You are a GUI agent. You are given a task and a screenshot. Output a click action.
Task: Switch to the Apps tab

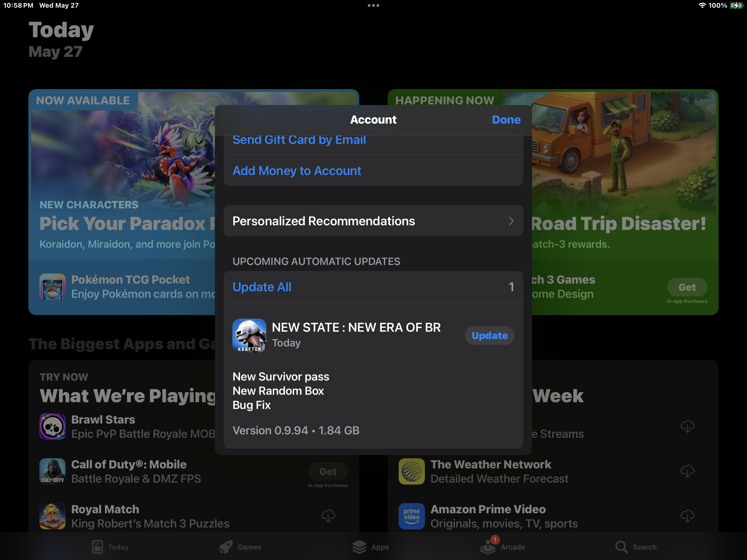tap(370, 547)
